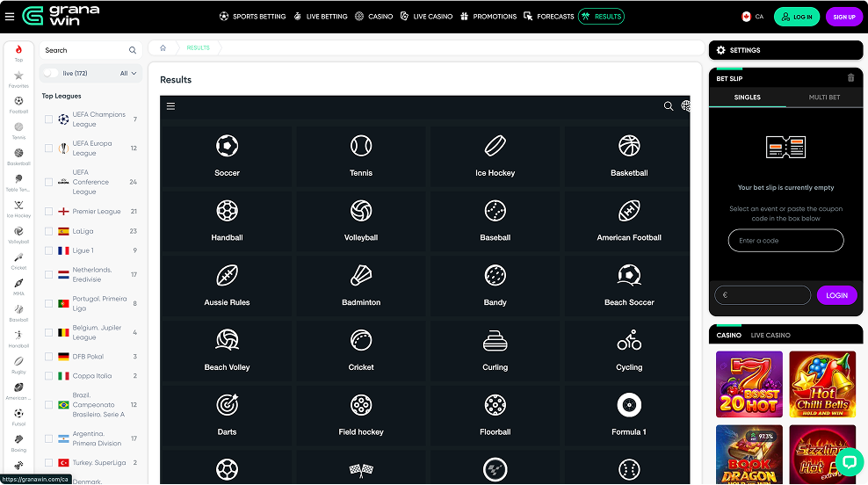
Task: Open the results widget hamburger menu
Action: click(x=170, y=105)
